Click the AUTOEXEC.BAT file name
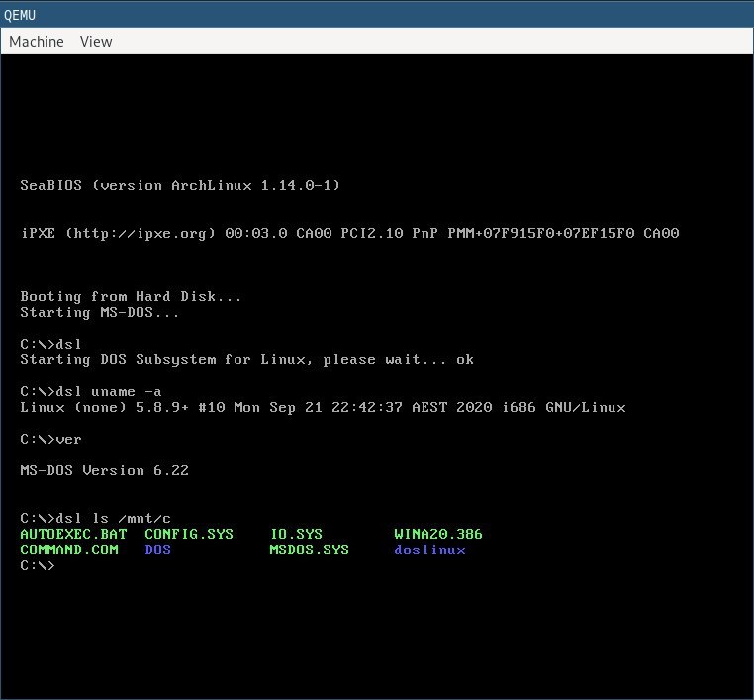The width and height of the screenshot is (754, 700). pos(73,534)
